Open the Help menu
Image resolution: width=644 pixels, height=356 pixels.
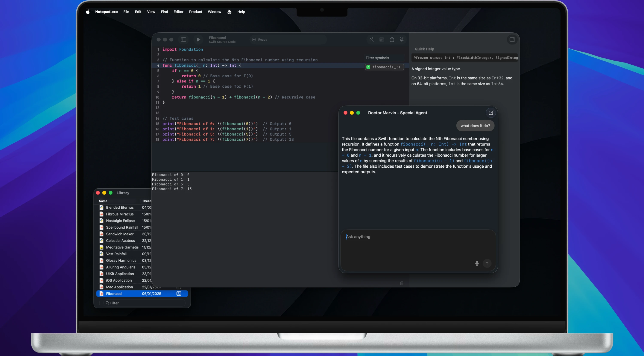[241, 12]
